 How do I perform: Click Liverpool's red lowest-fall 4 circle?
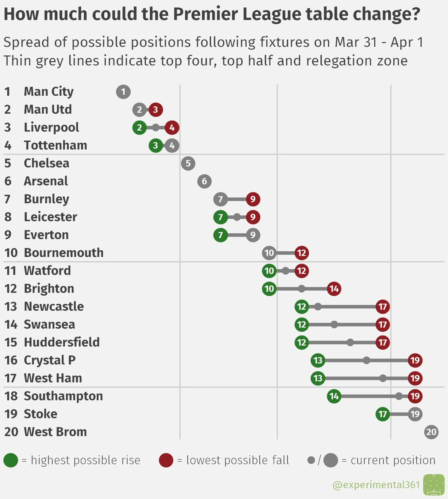[172, 128]
